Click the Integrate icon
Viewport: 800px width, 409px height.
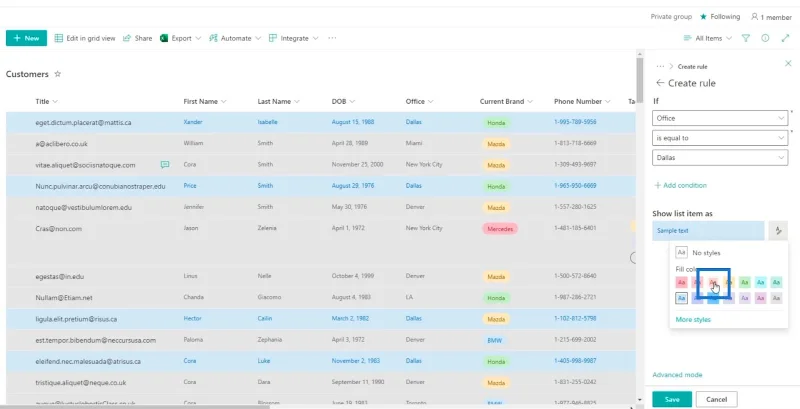pyautogui.click(x=273, y=38)
